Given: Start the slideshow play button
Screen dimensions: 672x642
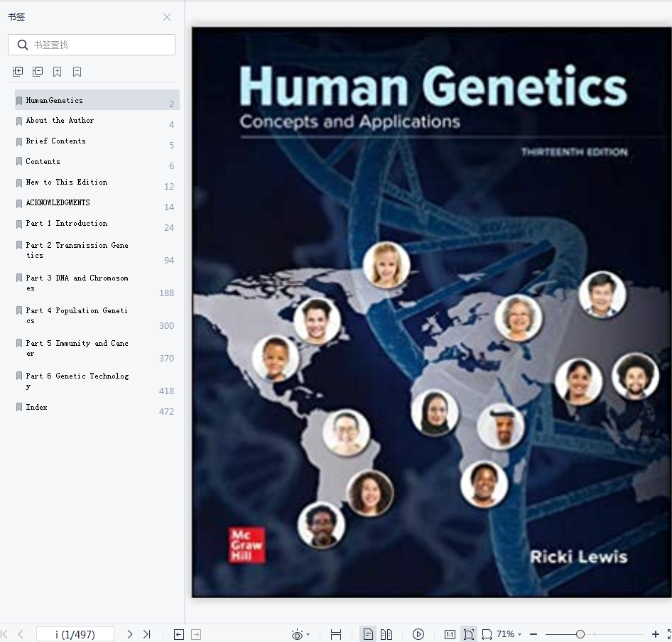Looking at the screenshot, I should point(418,634).
